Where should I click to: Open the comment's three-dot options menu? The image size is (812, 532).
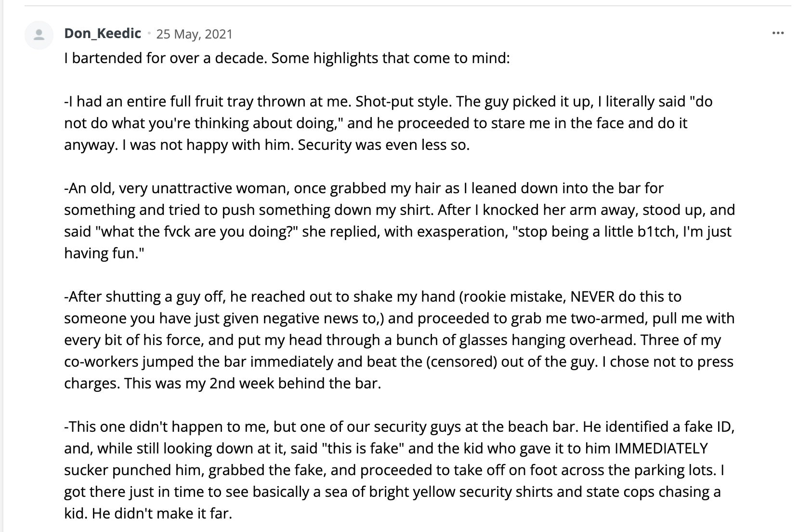coord(778,33)
